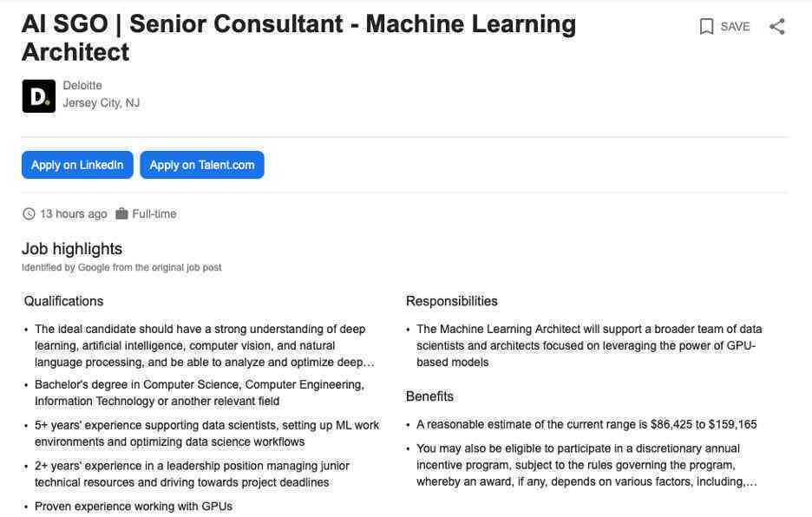Click the Deloitte company logo
This screenshot has height=517, width=812.
click(39, 95)
